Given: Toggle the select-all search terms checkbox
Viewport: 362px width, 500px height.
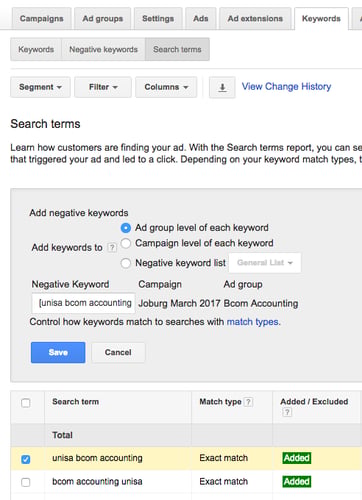Looking at the screenshot, I should (26, 403).
